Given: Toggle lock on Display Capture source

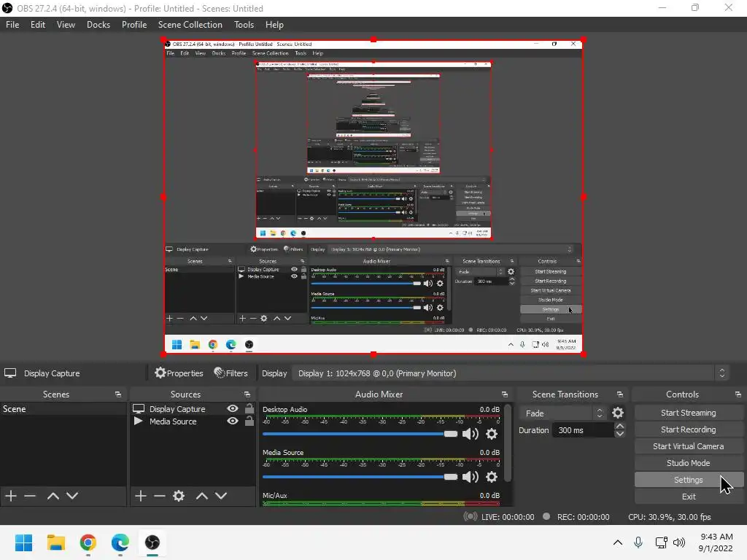Looking at the screenshot, I should 249,408.
